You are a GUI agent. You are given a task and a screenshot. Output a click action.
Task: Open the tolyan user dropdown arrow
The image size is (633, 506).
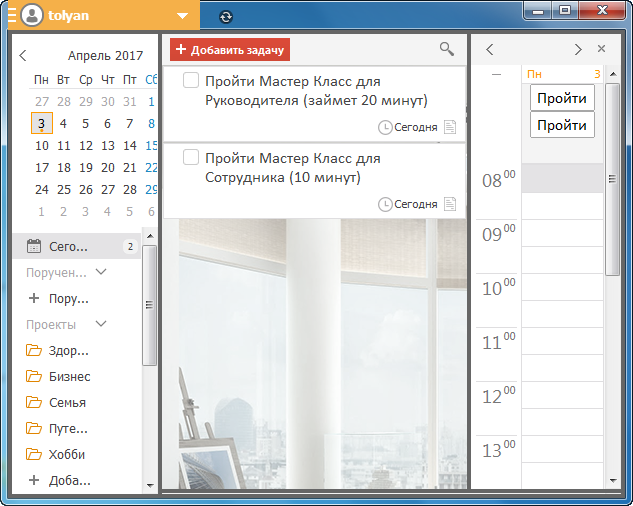coord(181,16)
